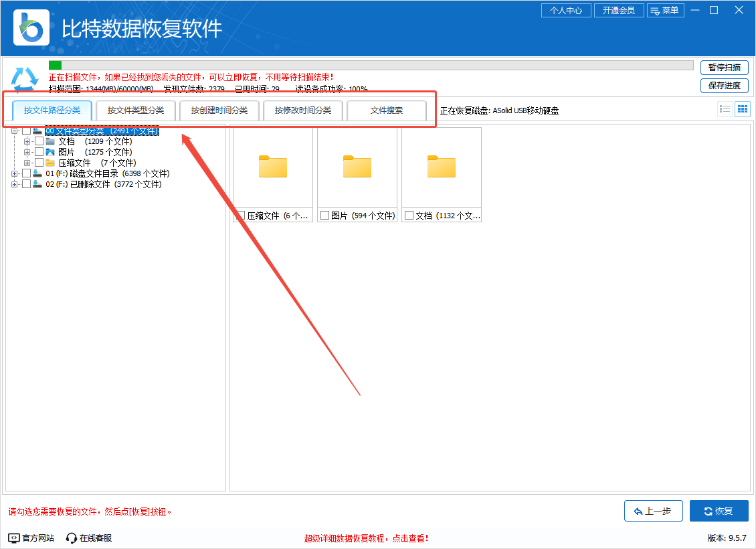Click the red 正在扫描文件 status message

tap(191, 77)
